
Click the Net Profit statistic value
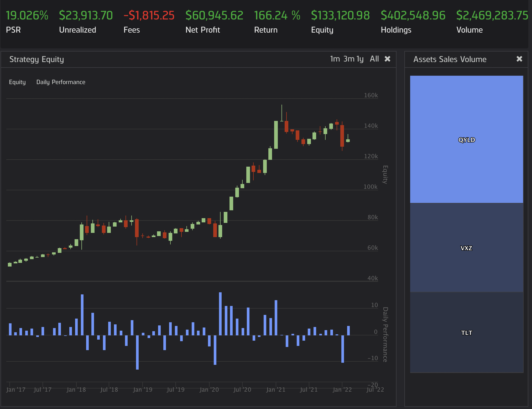click(x=214, y=16)
